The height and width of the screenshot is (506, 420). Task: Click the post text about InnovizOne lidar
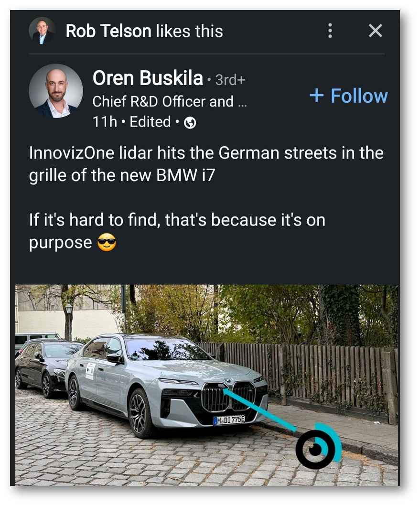click(206, 164)
